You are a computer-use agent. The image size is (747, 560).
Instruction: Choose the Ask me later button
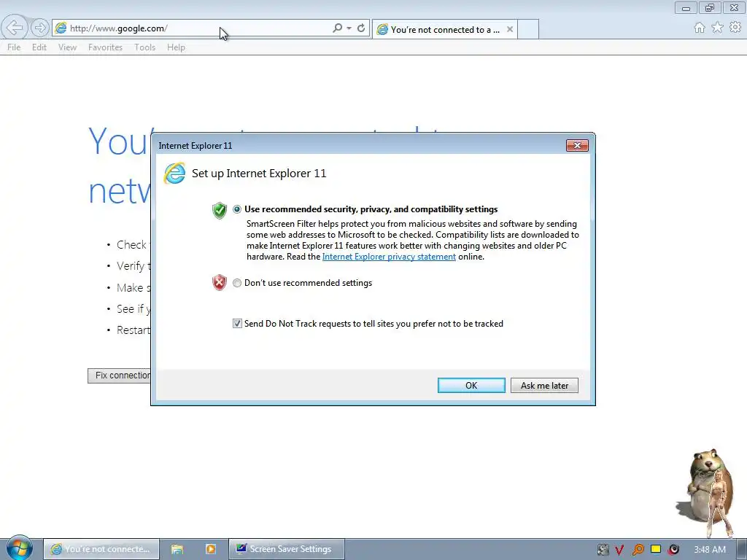544,385
